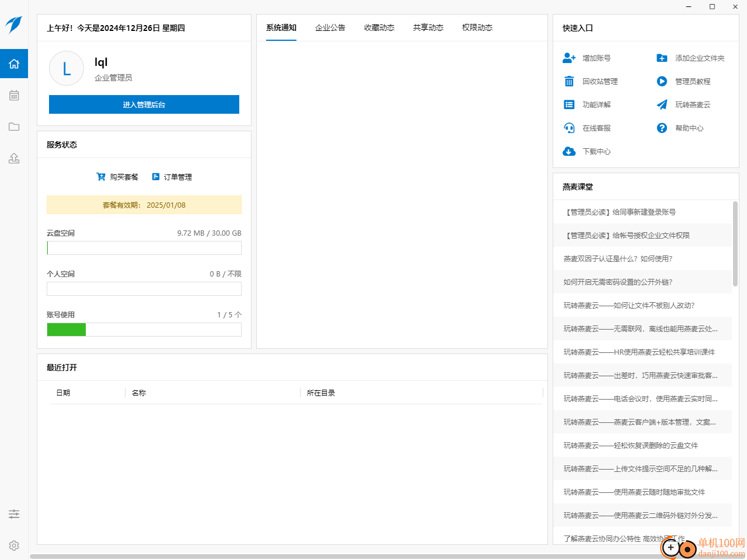Open article 无需联网，离线也能用燕麦云
The width and height of the screenshot is (747, 560).
[643, 328]
